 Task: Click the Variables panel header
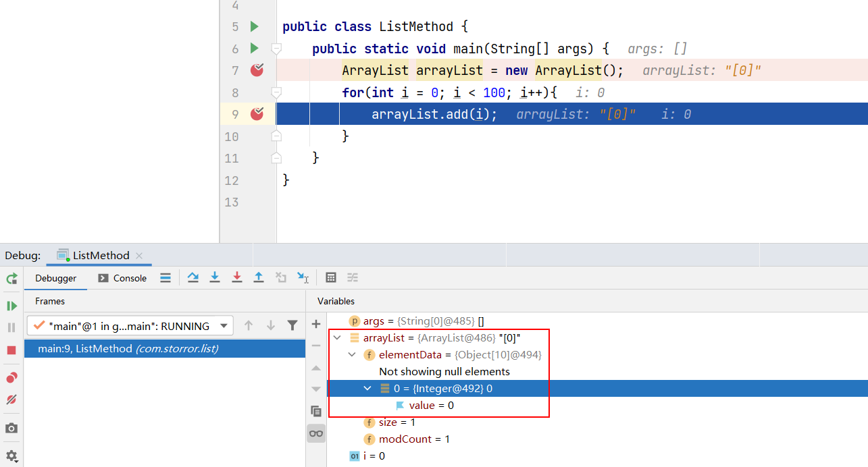336,301
